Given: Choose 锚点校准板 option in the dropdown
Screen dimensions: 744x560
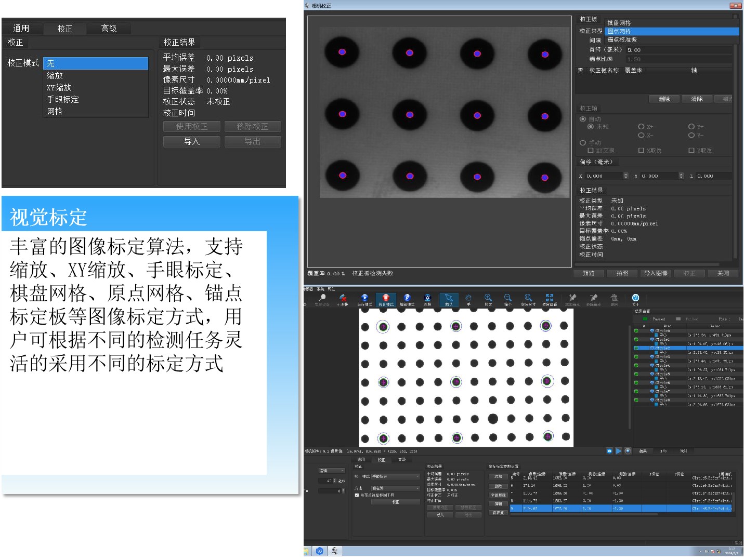Looking at the screenshot, I should pos(622,40).
